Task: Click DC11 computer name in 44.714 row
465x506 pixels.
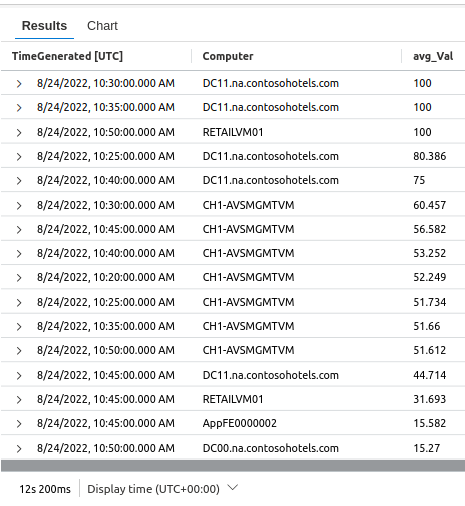Action: pyautogui.click(x=271, y=375)
